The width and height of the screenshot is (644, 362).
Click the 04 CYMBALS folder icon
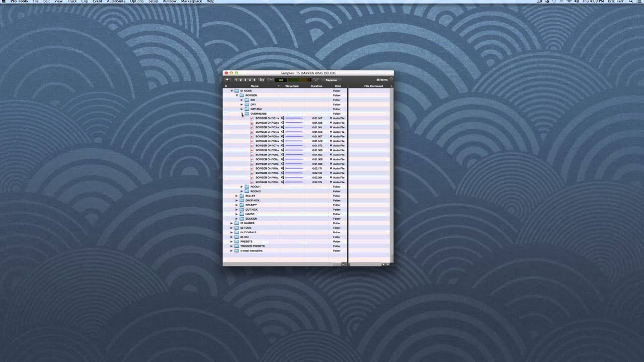(x=236, y=232)
